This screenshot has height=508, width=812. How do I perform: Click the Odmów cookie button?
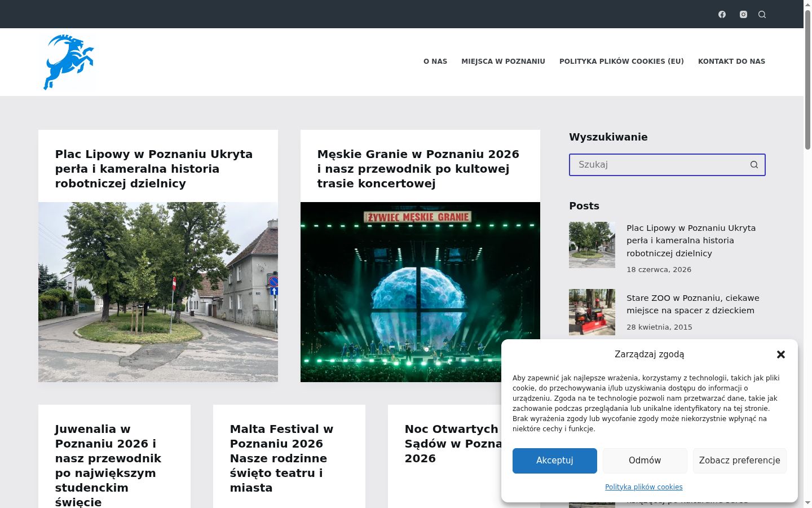click(645, 461)
